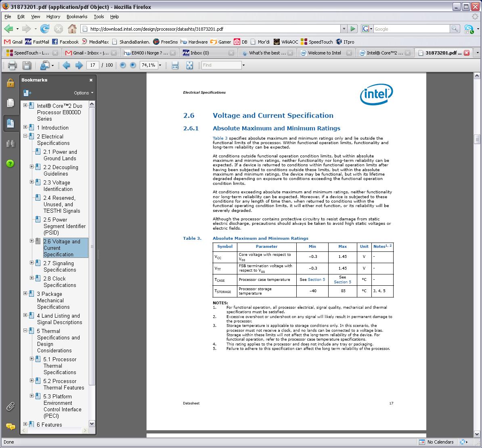This screenshot has height=448, width=482.
Task: Close the 31873201.pdf tab
Action: pos(467,53)
